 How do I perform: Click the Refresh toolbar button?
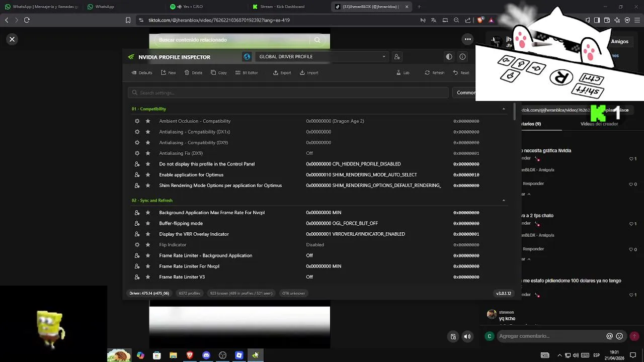[434, 72]
